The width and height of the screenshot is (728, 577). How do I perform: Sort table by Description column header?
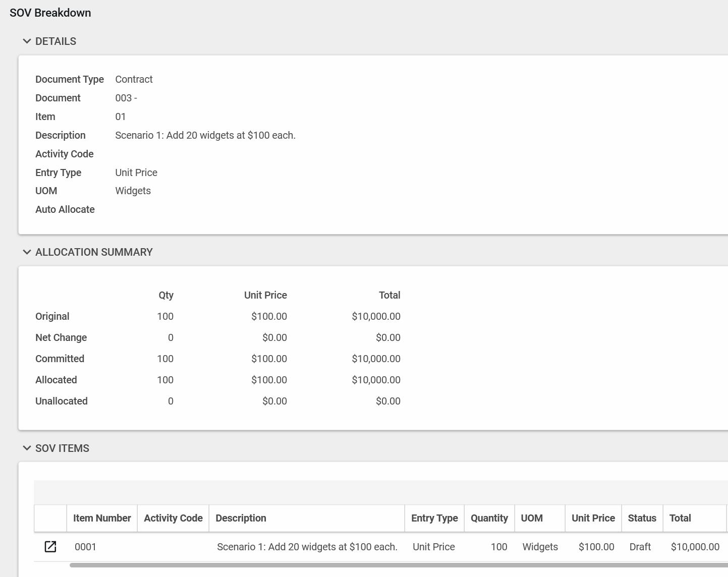(x=241, y=518)
